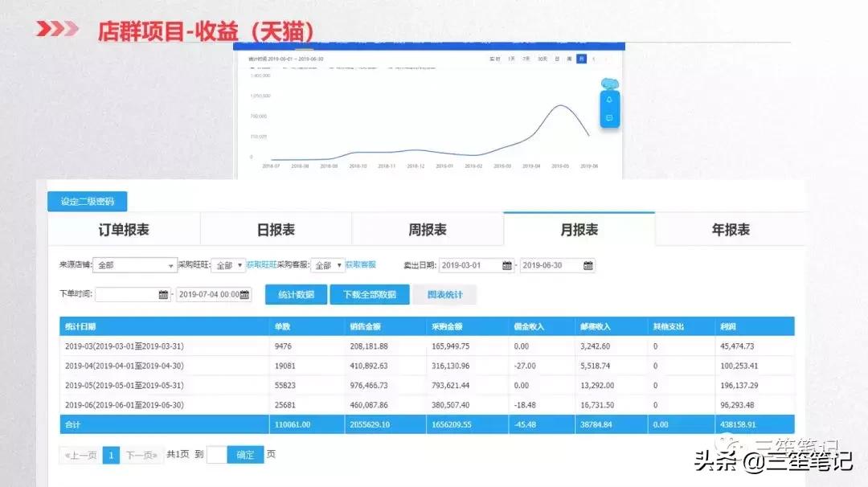This screenshot has width=868, height=487.
Task: Open the chat message icon on the floating widget
Action: [x=609, y=118]
